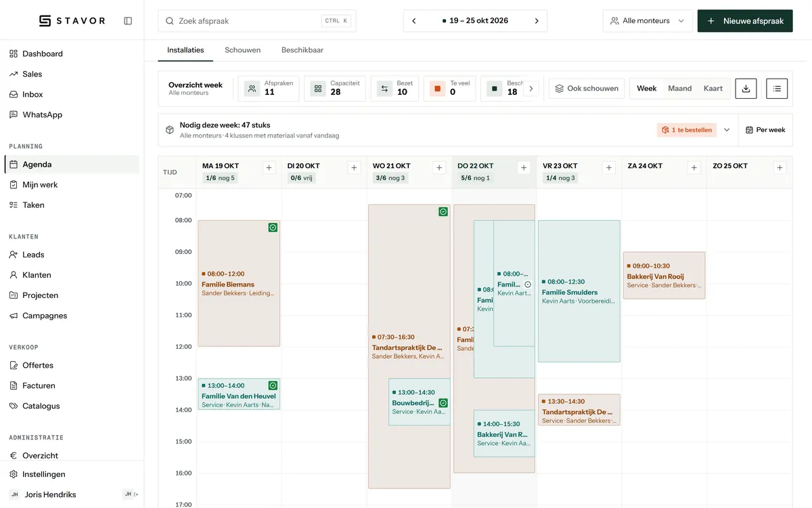Click the download export icon
The width and height of the screenshot is (812, 508).
click(x=746, y=88)
